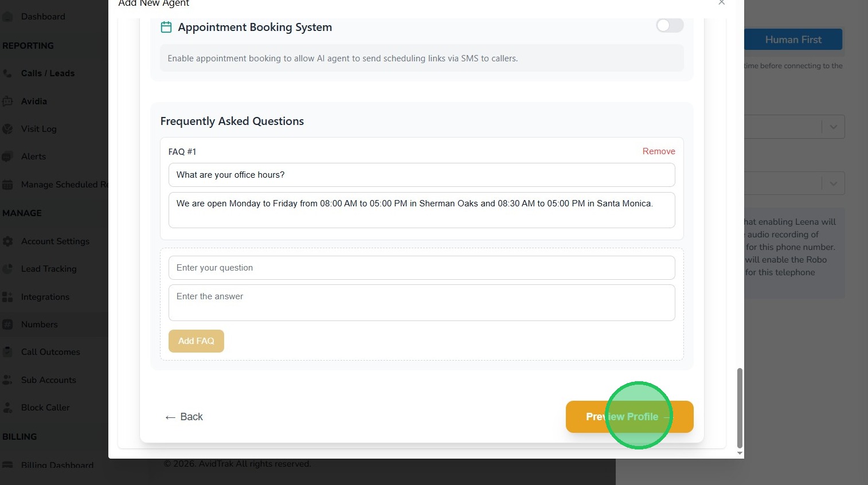Click the Block Caller sidebar icon
Image resolution: width=868 pixels, height=485 pixels.
[7, 408]
